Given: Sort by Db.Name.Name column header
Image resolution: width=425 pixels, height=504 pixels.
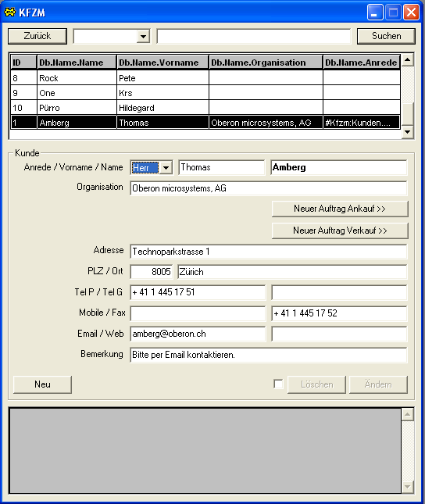Looking at the screenshot, I should tap(77, 63).
